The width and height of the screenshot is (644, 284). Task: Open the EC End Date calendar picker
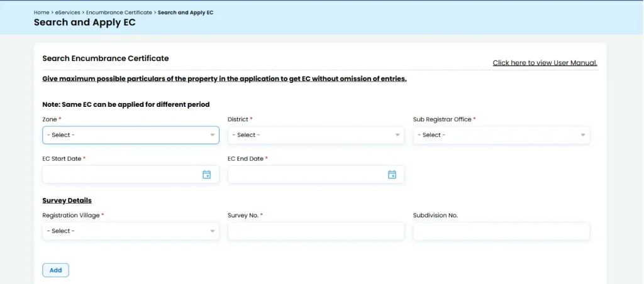click(x=392, y=175)
